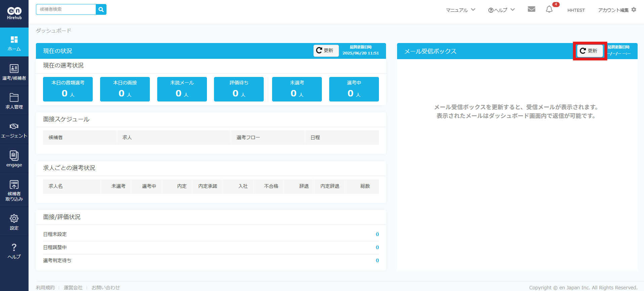Click the envelope mail icon in header
The image size is (644, 291).
(531, 9)
